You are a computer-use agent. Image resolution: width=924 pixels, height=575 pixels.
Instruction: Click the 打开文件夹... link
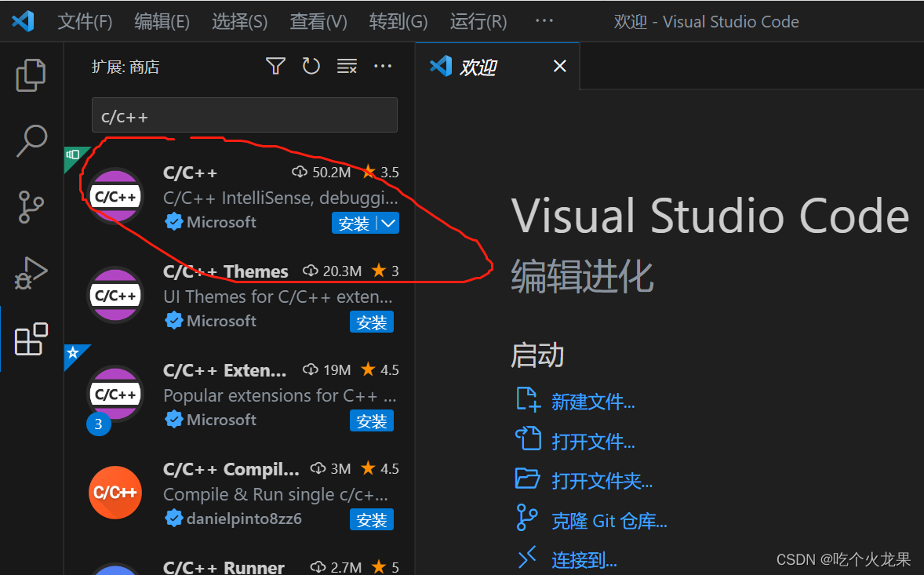pos(602,482)
